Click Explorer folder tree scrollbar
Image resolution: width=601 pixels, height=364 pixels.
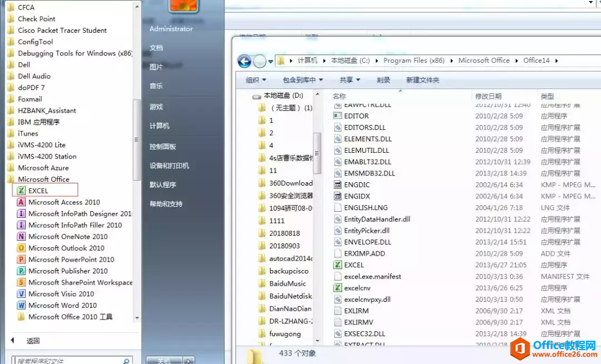click(317, 154)
